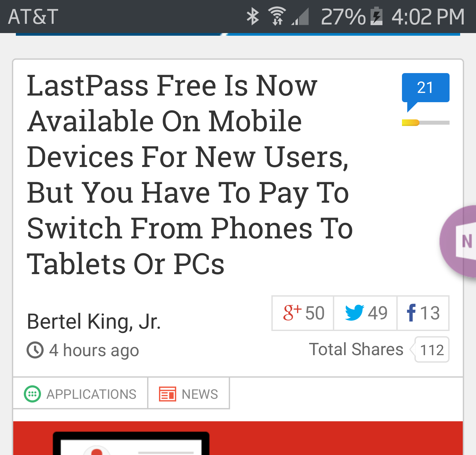Tap the clock icon beside post time
476x455 pixels.
point(35,350)
